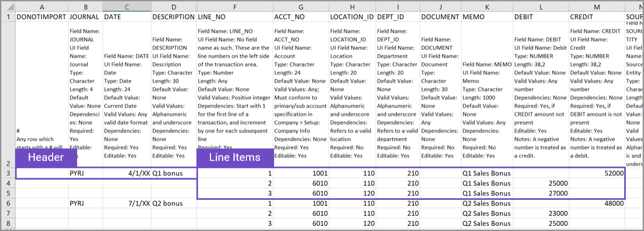Select the 27000 debit cell
This screenshot has width=644, height=231.
point(540,193)
